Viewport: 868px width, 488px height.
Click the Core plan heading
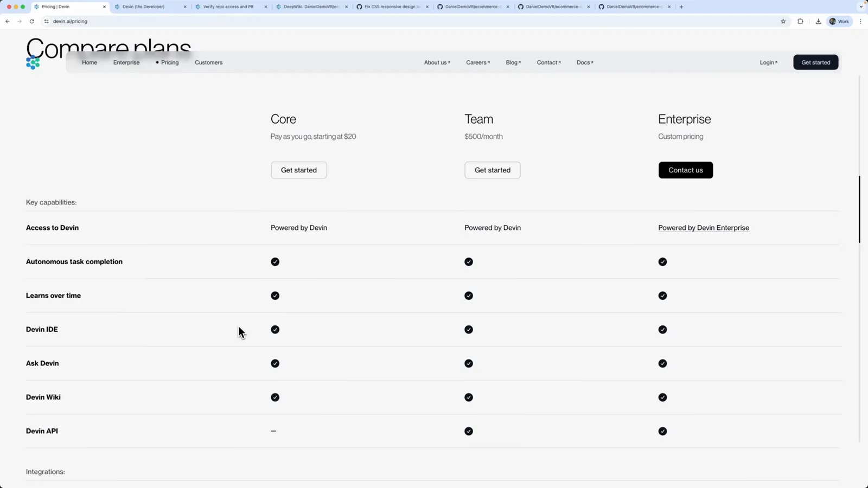click(x=283, y=119)
